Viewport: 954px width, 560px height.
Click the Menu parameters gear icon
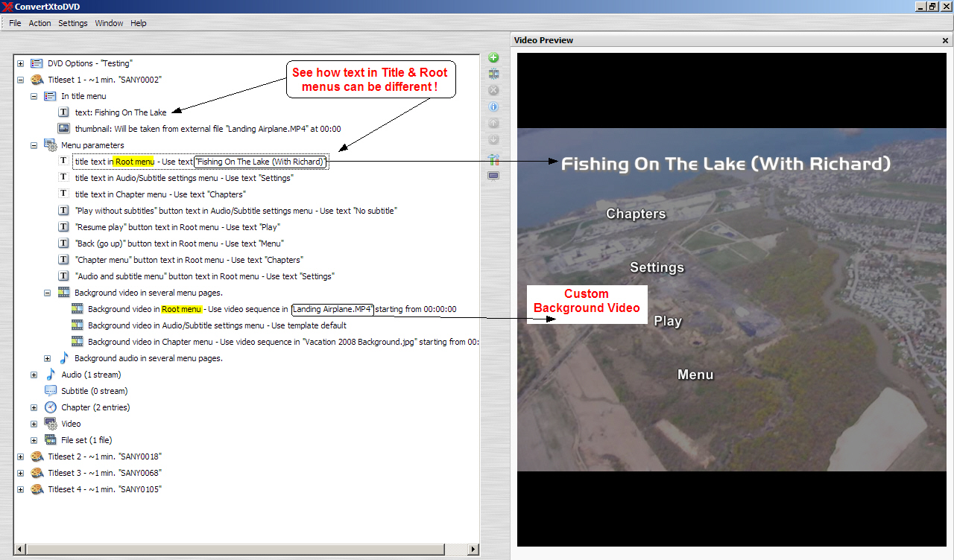pyautogui.click(x=50, y=145)
